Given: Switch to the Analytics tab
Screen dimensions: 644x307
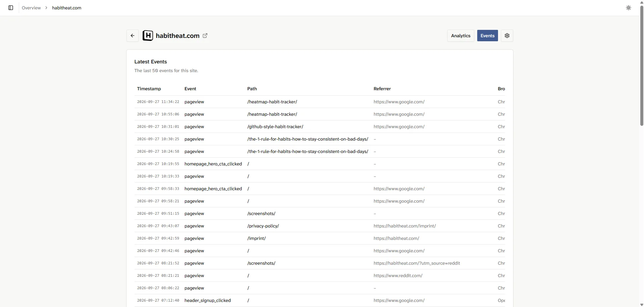Looking at the screenshot, I should (x=461, y=36).
